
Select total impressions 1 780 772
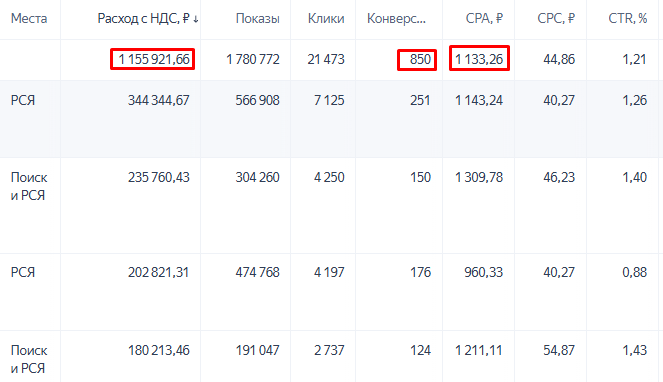click(253, 59)
